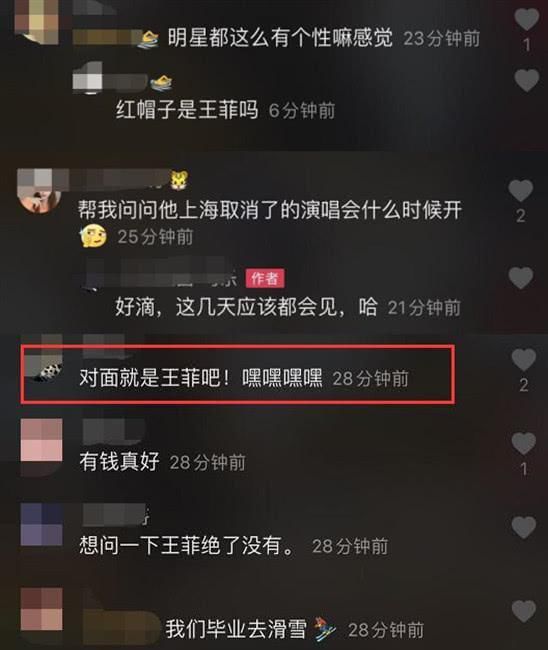The width and height of the screenshot is (548, 650).
Task: Like the comment 明星都这么有个性嘛感觉
Action: point(526,19)
